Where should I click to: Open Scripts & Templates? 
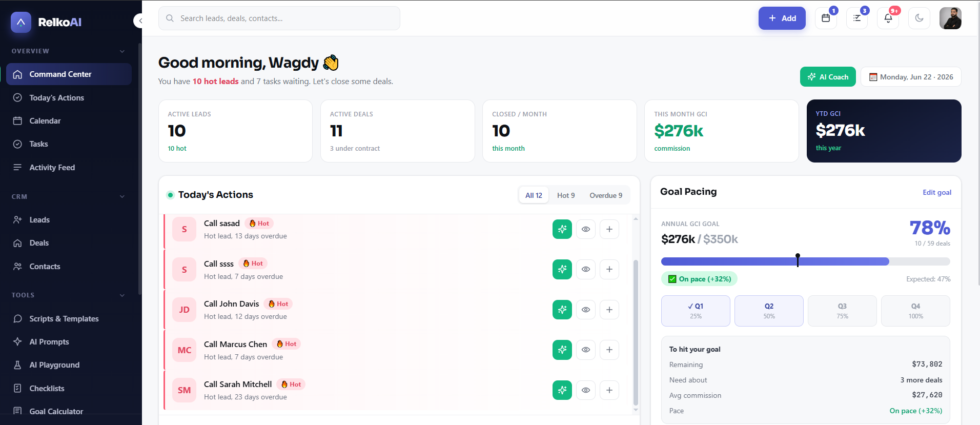pyautogui.click(x=69, y=319)
